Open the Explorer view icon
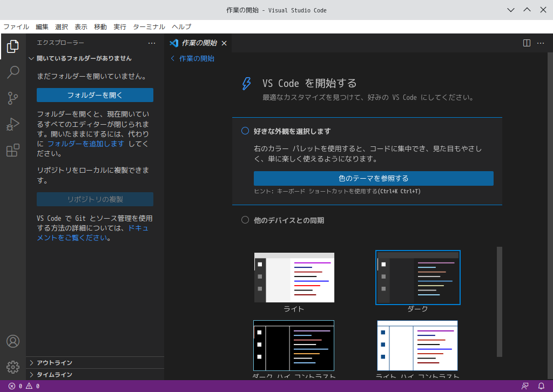Viewport: 553px width, 392px height. tap(13, 46)
